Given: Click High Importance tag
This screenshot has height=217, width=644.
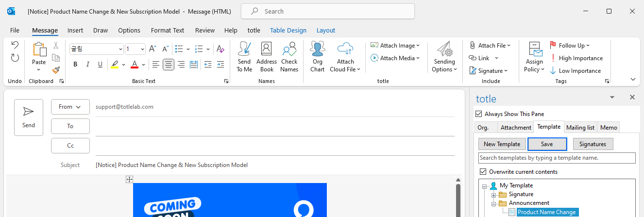Looking at the screenshot, I should [576, 58].
